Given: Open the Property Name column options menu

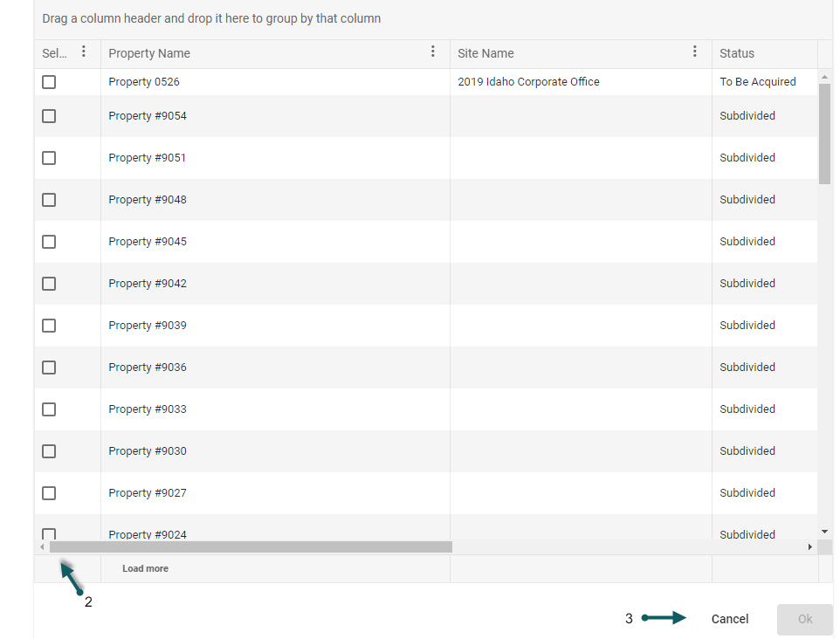Looking at the screenshot, I should [x=433, y=52].
